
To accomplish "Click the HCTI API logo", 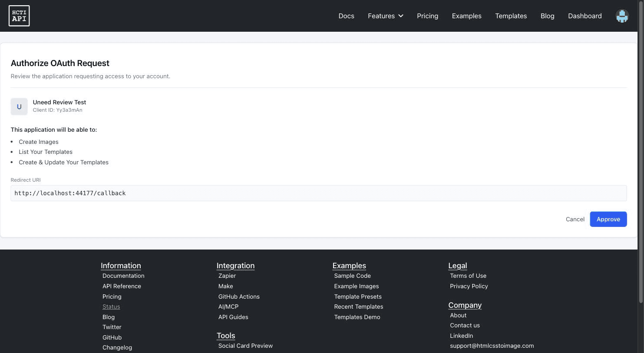I will 19,16.
